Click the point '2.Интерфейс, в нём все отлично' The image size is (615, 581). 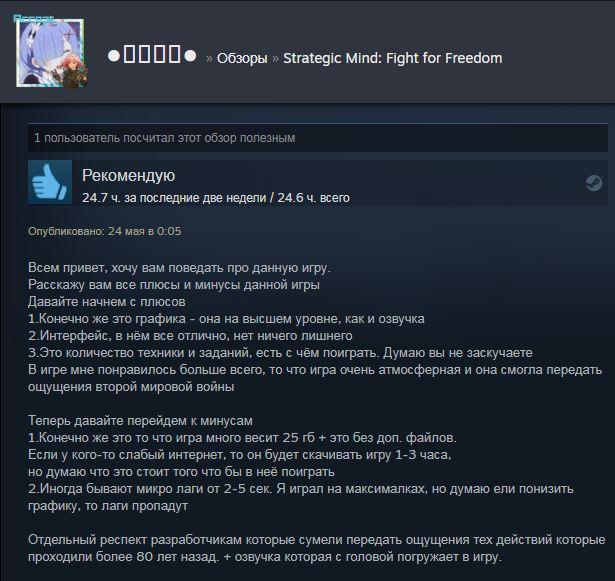click(190, 336)
